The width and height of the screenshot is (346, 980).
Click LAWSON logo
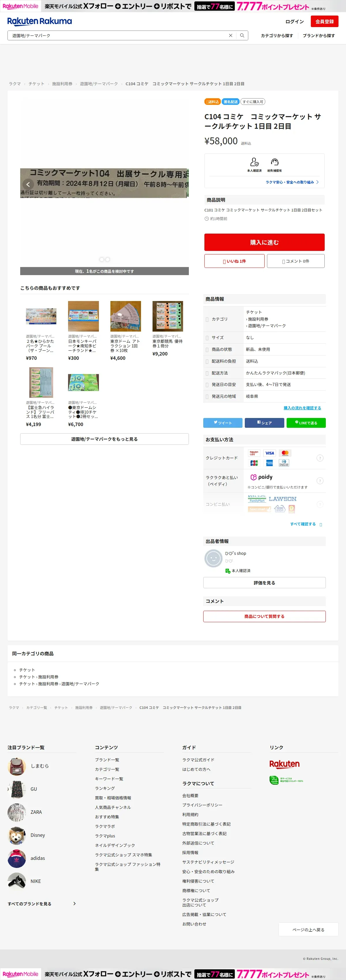(283, 499)
